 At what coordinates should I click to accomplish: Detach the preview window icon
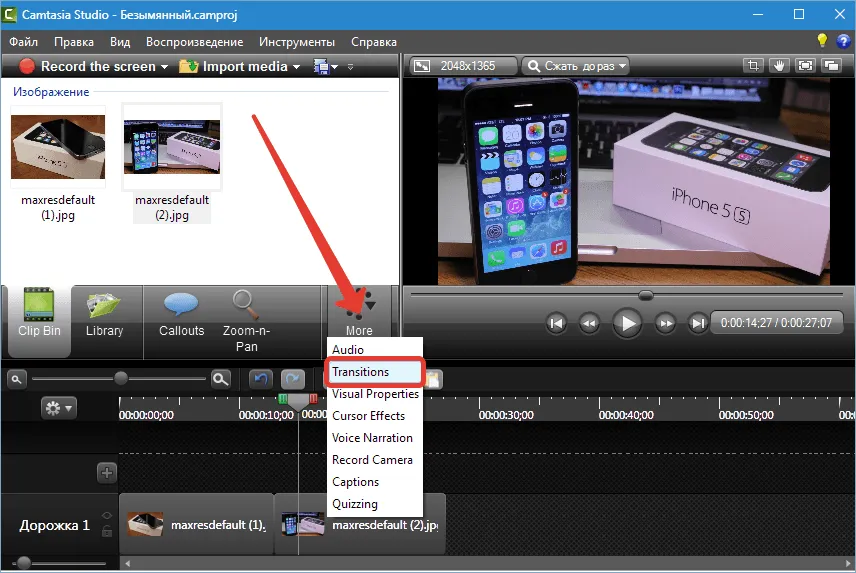[x=831, y=65]
